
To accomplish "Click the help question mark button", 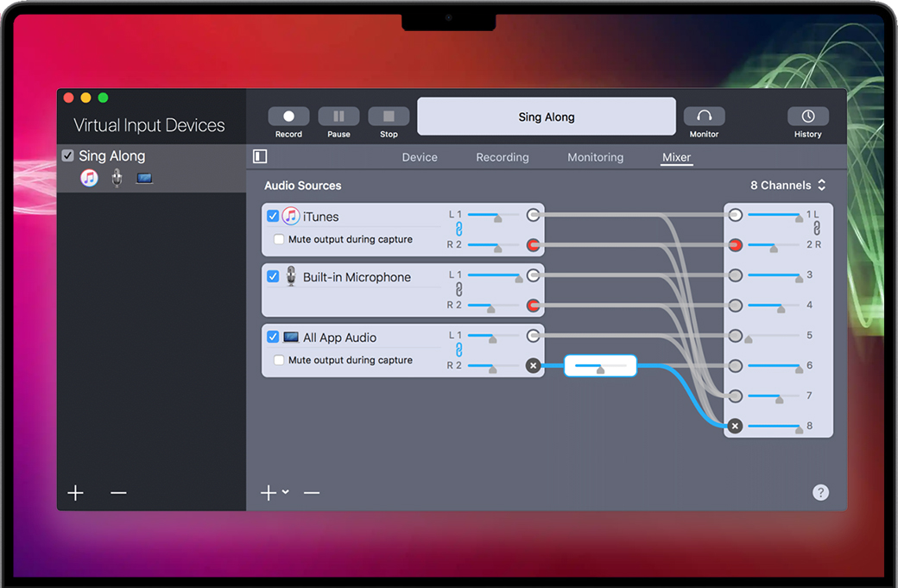I will 820,492.
